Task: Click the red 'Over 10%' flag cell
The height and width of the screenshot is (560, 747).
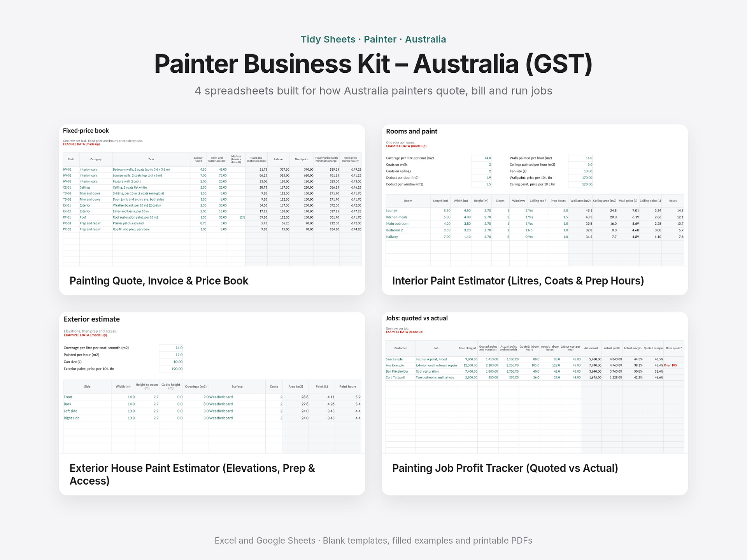Action: (673, 366)
